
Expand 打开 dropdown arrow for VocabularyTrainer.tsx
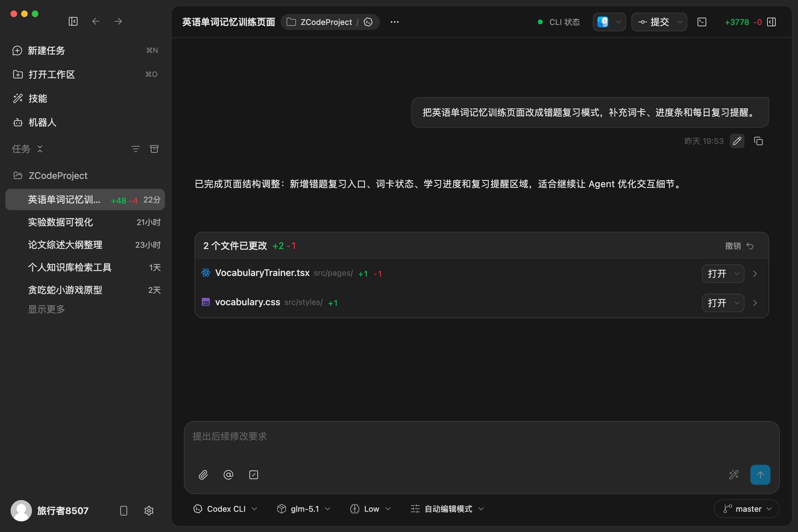click(x=736, y=273)
